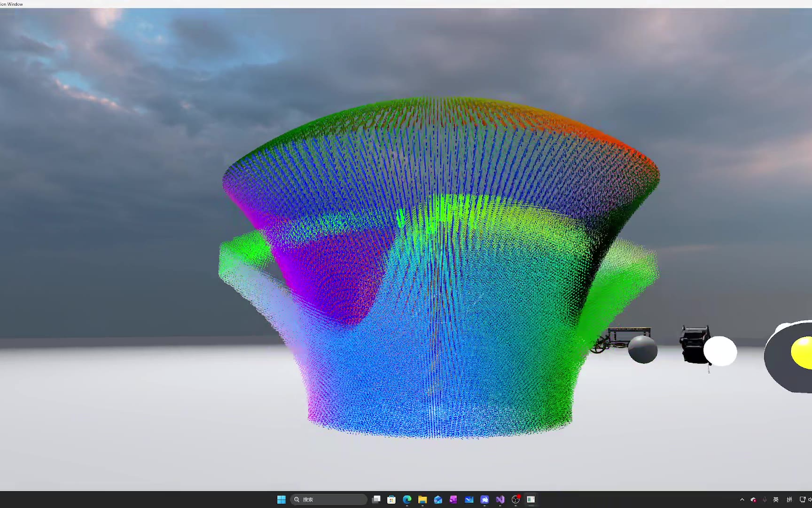Click the OneDrive sync error tray icon
Image resolution: width=812 pixels, height=508 pixels.
(x=753, y=500)
